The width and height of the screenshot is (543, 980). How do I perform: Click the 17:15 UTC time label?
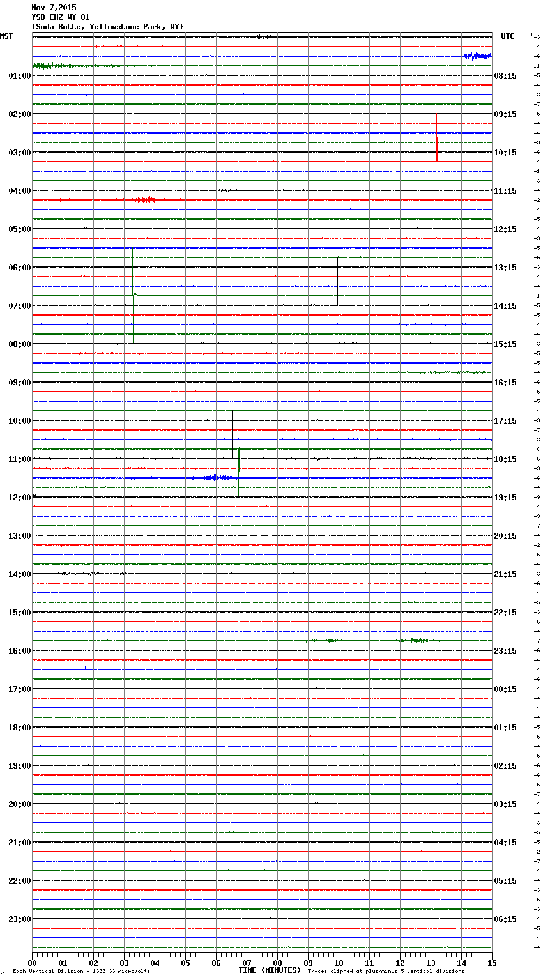505,421
